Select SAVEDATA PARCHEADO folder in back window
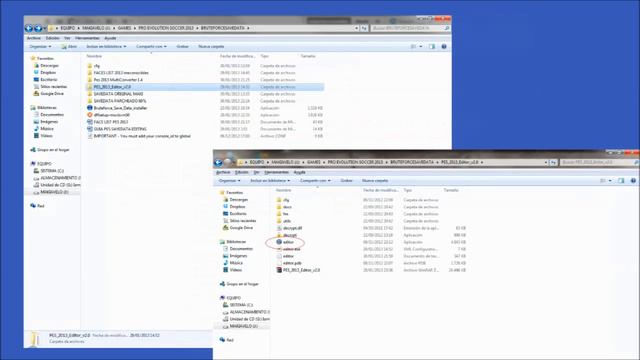This screenshot has width=640, height=360. click(117, 101)
